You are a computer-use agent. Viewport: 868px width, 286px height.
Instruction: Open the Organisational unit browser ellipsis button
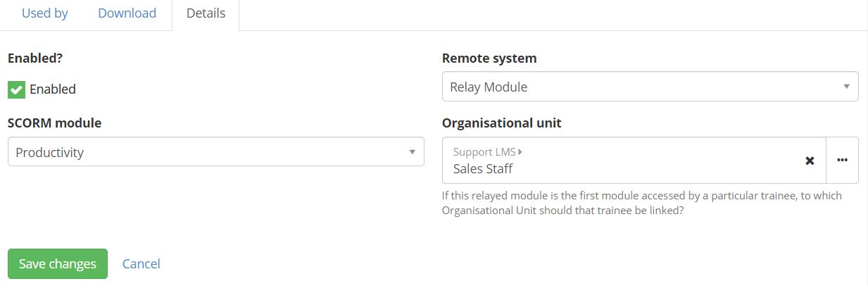(x=842, y=160)
